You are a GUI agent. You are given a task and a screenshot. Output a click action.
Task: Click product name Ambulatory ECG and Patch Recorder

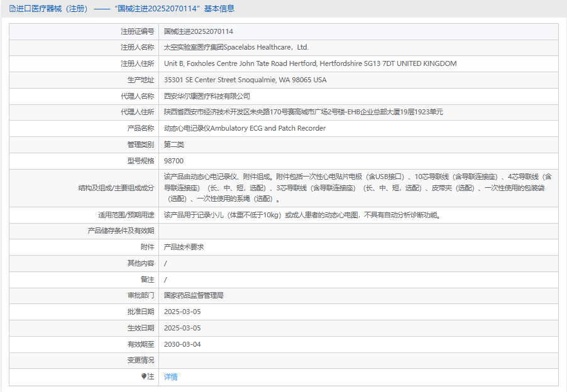click(245, 128)
